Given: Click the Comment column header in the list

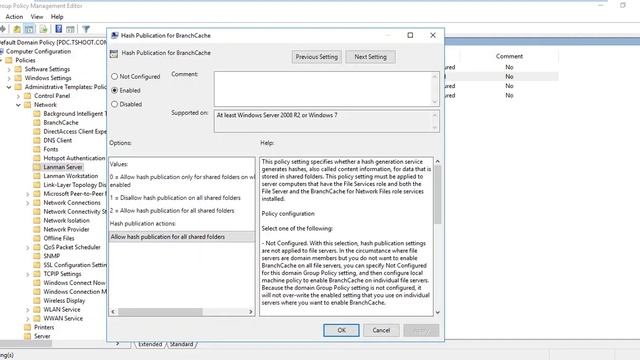Looking at the screenshot, I should click(x=509, y=56).
